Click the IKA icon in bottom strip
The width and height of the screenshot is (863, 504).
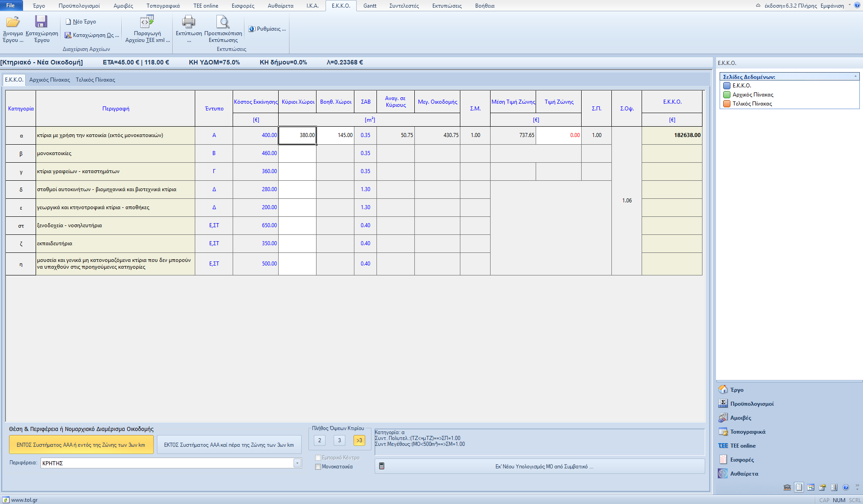click(x=787, y=487)
